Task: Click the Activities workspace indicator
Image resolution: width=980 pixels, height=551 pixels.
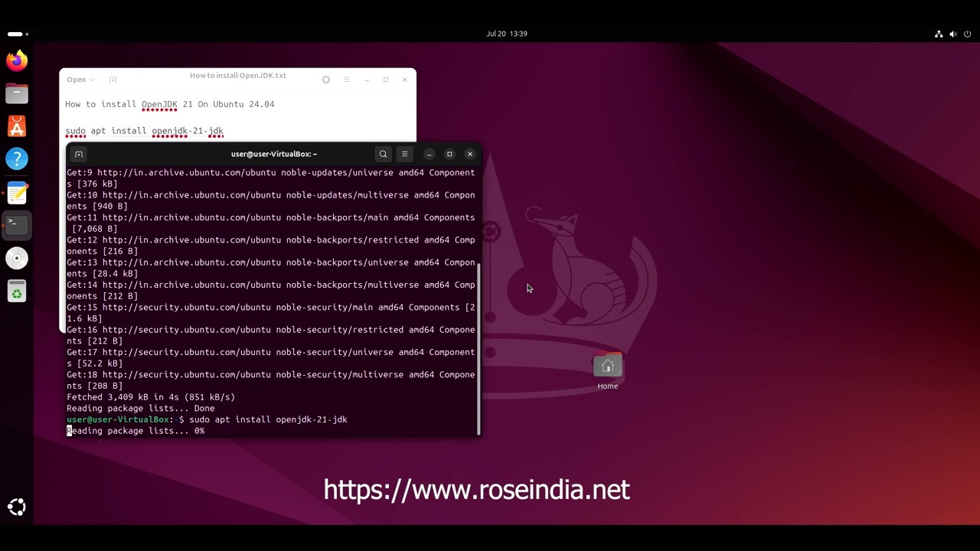Action: pyautogui.click(x=18, y=34)
